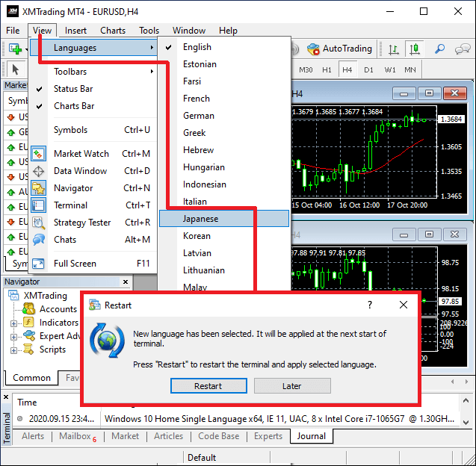Select the D1 timeframe button

click(x=368, y=69)
